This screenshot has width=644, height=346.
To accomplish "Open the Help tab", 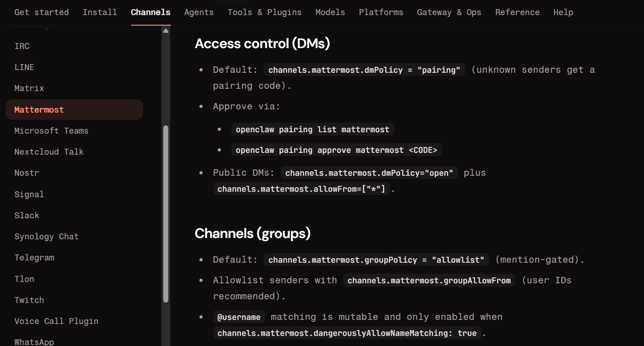I will (563, 12).
